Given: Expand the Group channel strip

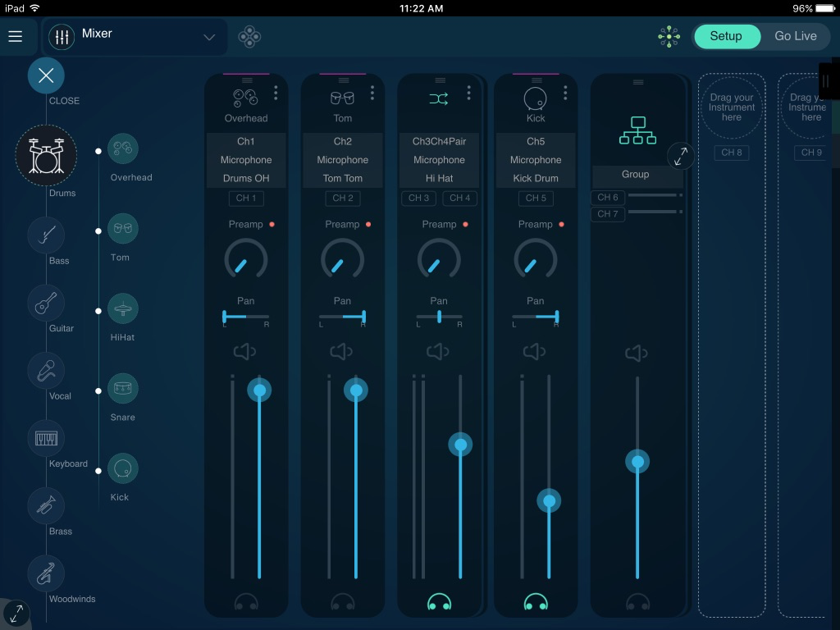Looking at the screenshot, I should point(681,157).
